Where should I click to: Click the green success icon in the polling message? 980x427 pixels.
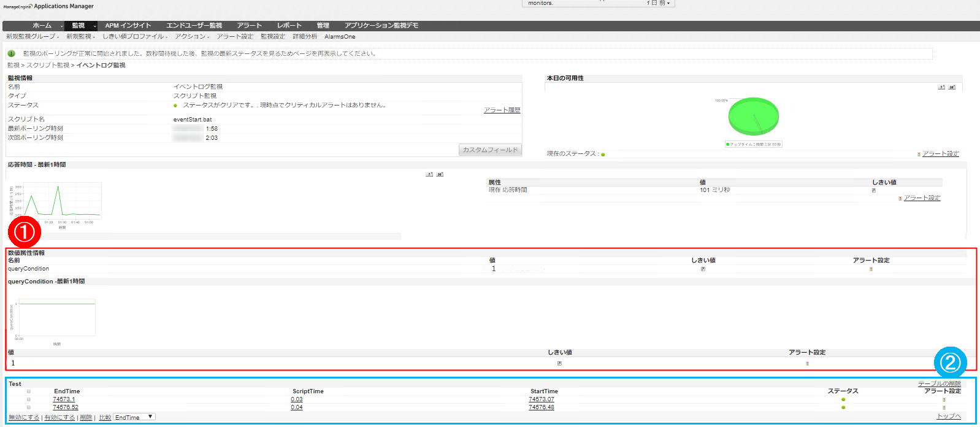pyautogui.click(x=11, y=53)
